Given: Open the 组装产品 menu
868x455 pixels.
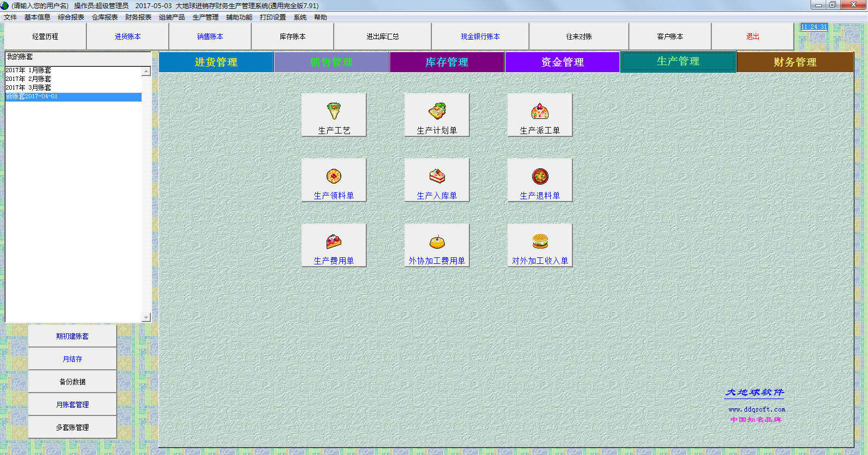Looking at the screenshot, I should [172, 17].
